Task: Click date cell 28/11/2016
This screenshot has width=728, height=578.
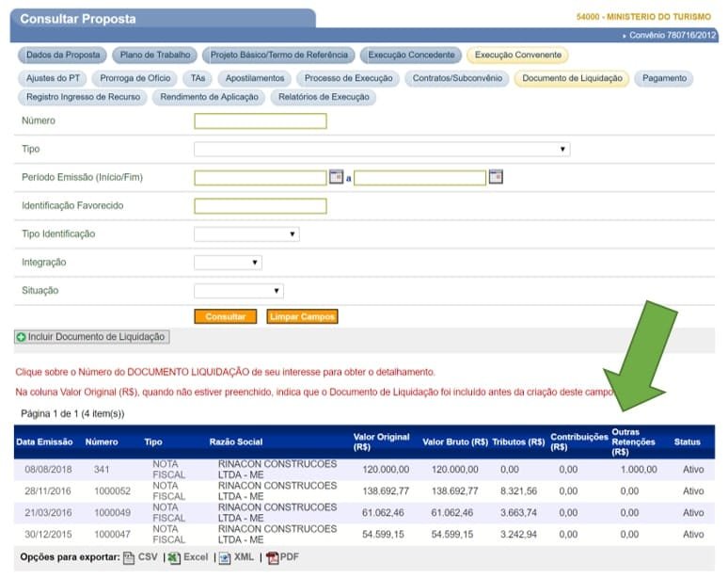Action: click(48, 491)
